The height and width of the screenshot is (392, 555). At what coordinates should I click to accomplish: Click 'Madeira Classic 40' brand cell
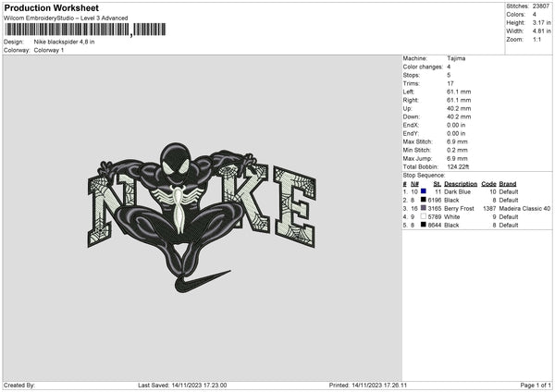(524, 208)
